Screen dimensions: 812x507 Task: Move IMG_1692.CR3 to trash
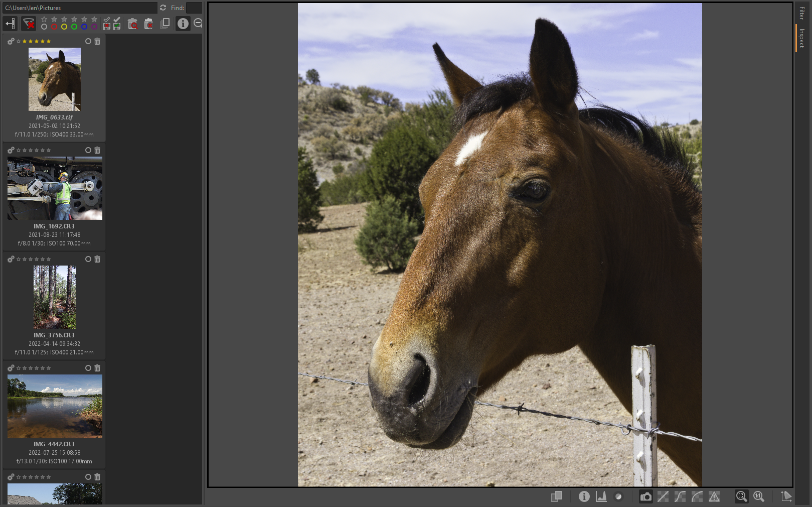tap(97, 150)
